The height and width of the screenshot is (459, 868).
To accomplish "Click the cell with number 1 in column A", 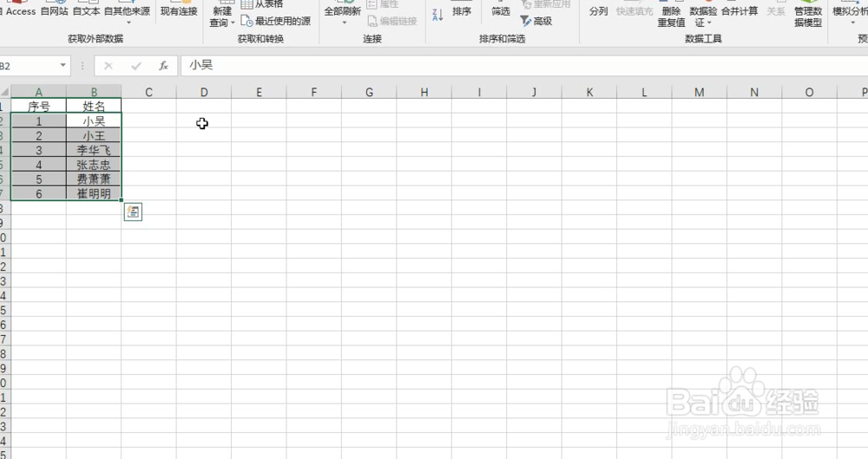I will (x=39, y=121).
